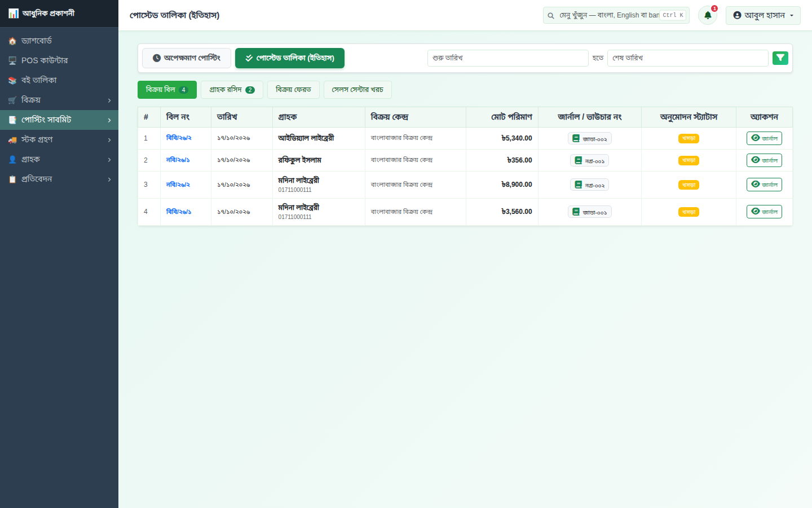Click the আধুনিক প্রকাশনী logo
812x508 pixels.
pyautogui.click(x=42, y=13)
